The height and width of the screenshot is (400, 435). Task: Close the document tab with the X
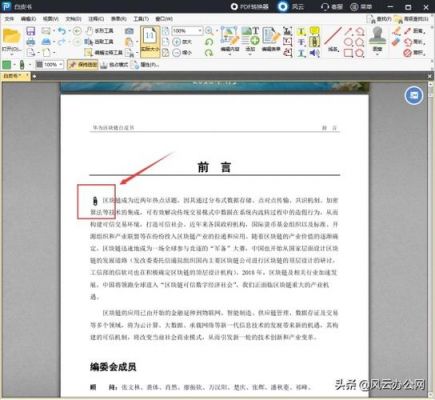430,76
